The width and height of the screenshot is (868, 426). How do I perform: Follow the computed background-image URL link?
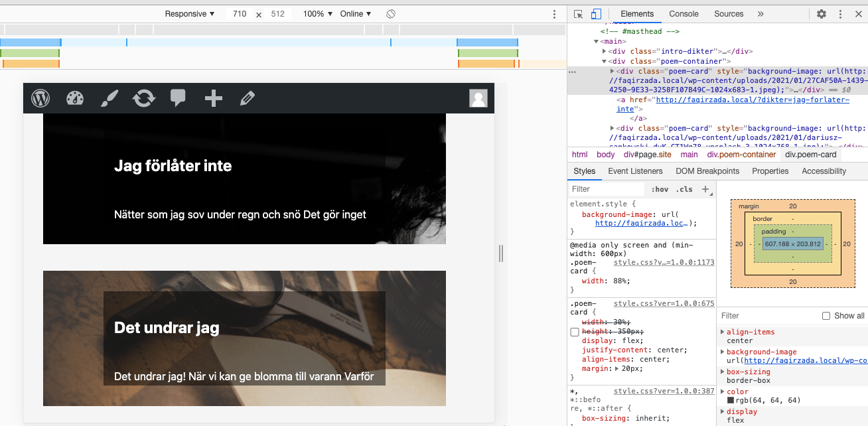coord(806,361)
